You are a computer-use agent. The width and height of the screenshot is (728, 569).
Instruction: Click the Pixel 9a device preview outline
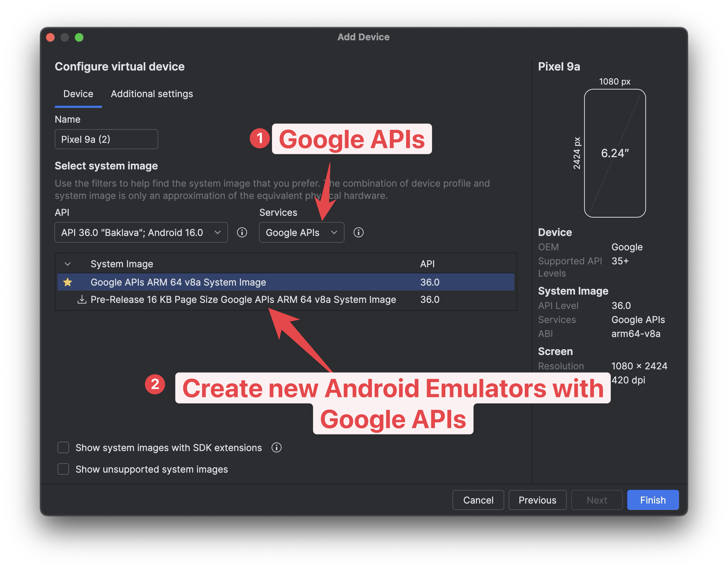pyautogui.click(x=614, y=153)
